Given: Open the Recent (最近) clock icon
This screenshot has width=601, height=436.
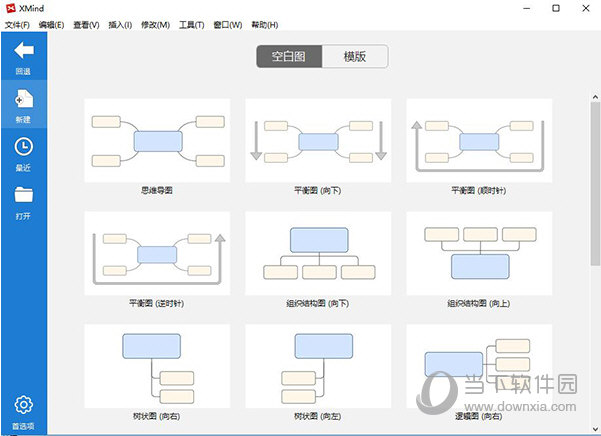Looking at the screenshot, I should click(x=24, y=147).
